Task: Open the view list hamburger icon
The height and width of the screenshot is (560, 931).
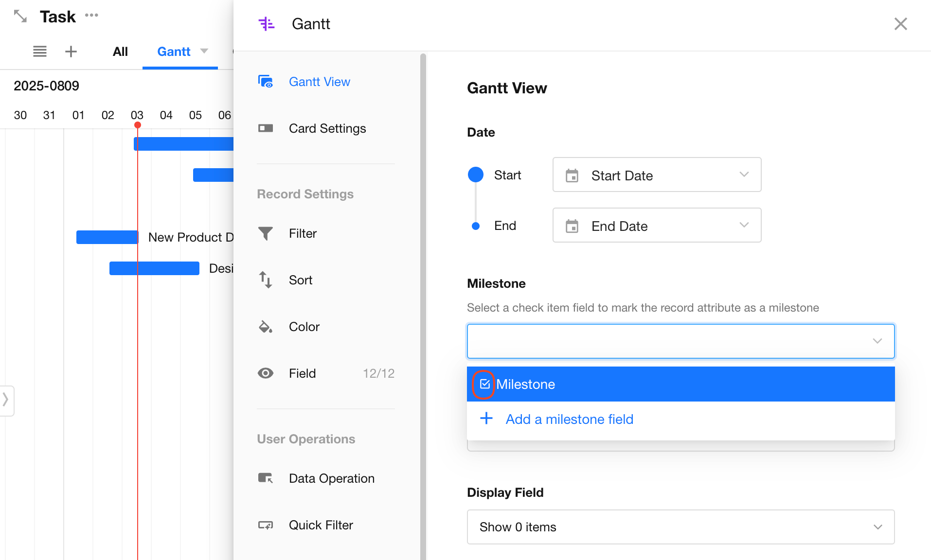Action: pos(40,52)
